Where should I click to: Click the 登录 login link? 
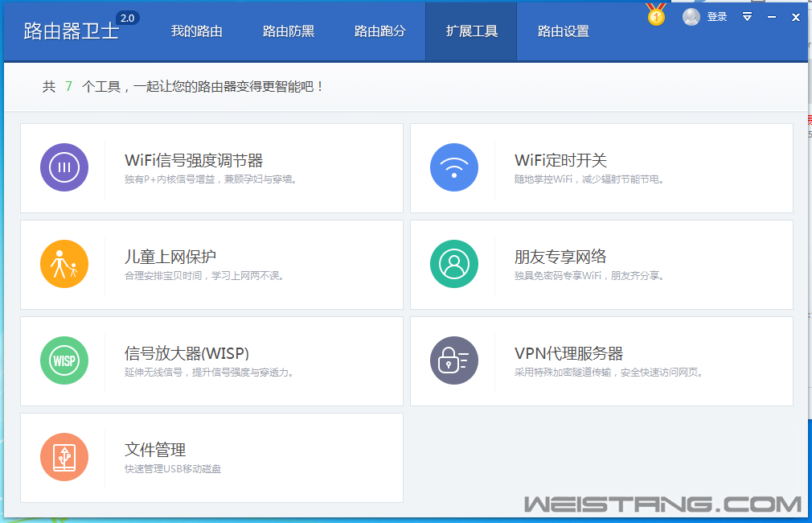[x=717, y=17]
